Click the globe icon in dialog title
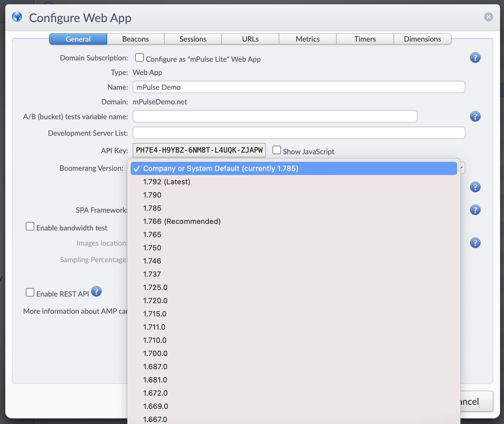This screenshot has width=504, height=424. [x=17, y=17]
